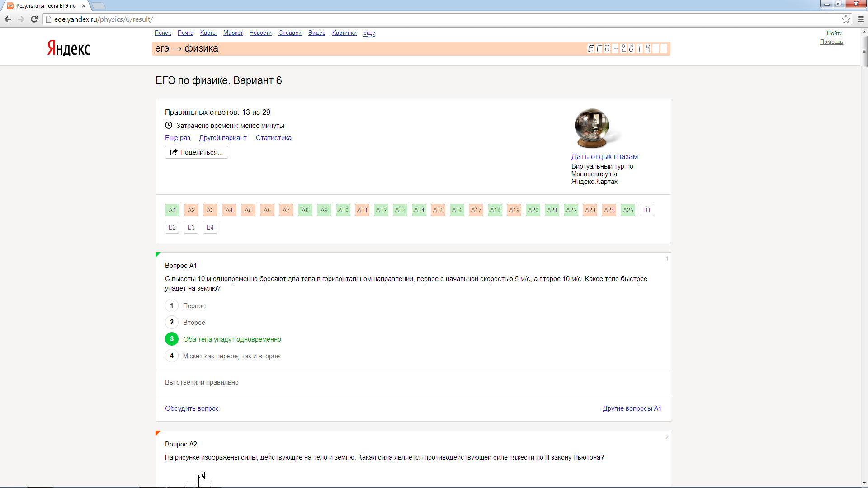Select answer option 1 Первое
The image size is (868, 488).
(x=172, y=306)
